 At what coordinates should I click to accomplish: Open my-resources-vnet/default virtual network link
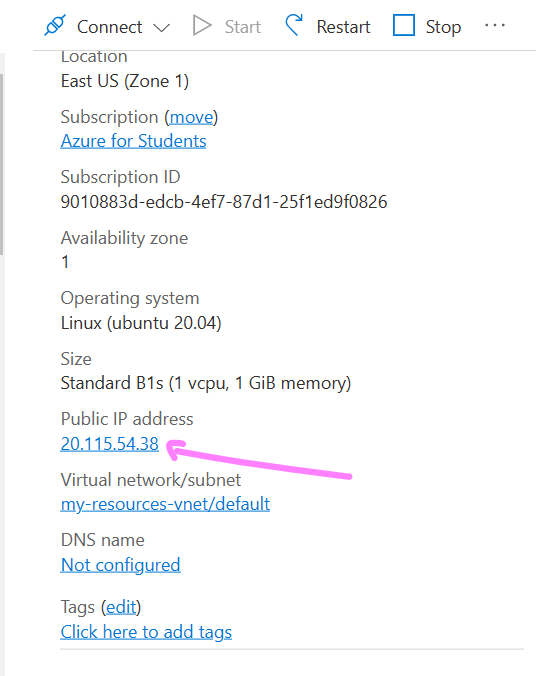pyautogui.click(x=165, y=504)
